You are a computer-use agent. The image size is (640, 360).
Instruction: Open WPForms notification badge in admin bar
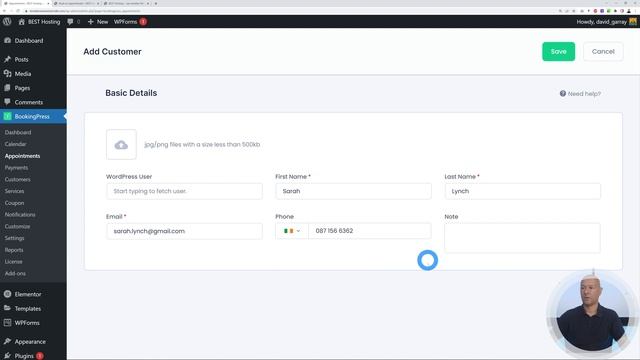pos(143,22)
